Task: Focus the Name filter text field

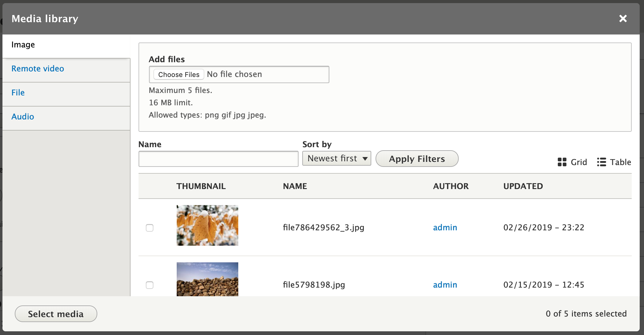Action: click(x=218, y=159)
